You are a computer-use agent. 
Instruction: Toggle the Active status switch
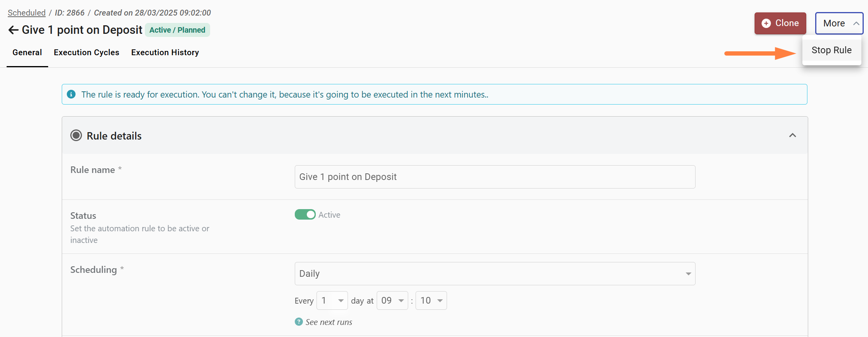(x=305, y=215)
